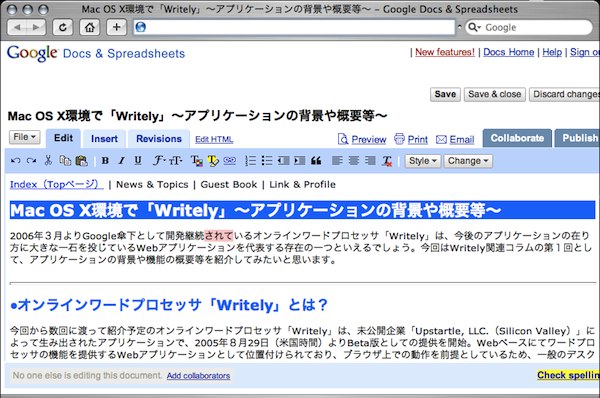The image size is (600, 398).
Task: Open the font size picker icon
Action: pyautogui.click(x=175, y=161)
